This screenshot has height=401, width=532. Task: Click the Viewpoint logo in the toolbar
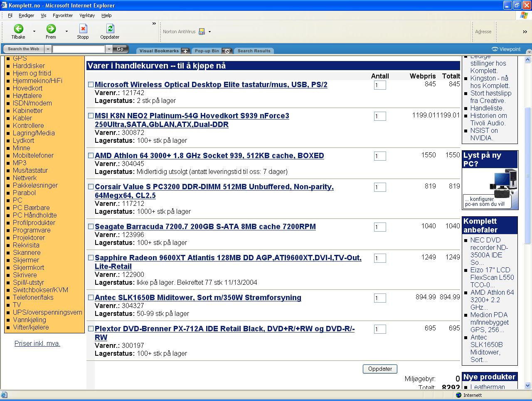(x=506, y=49)
